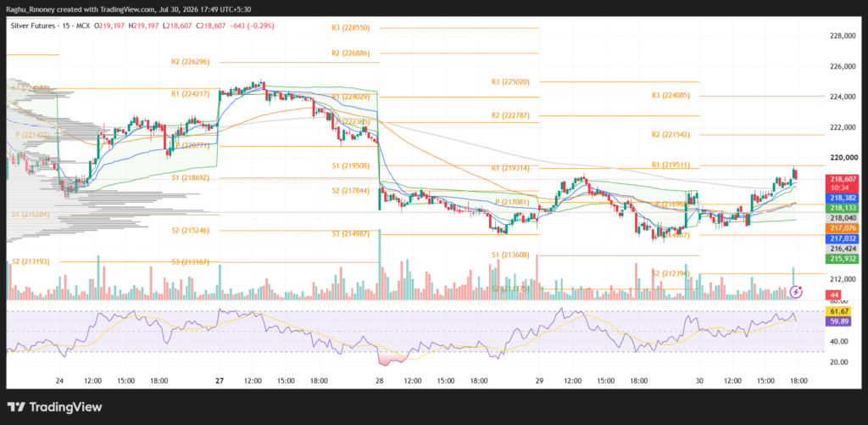The height and width of the screenshot is (425, 868).
Task: Click the 29 date marker on time axis
Action: pyautogui.click(x=540, y=381)
